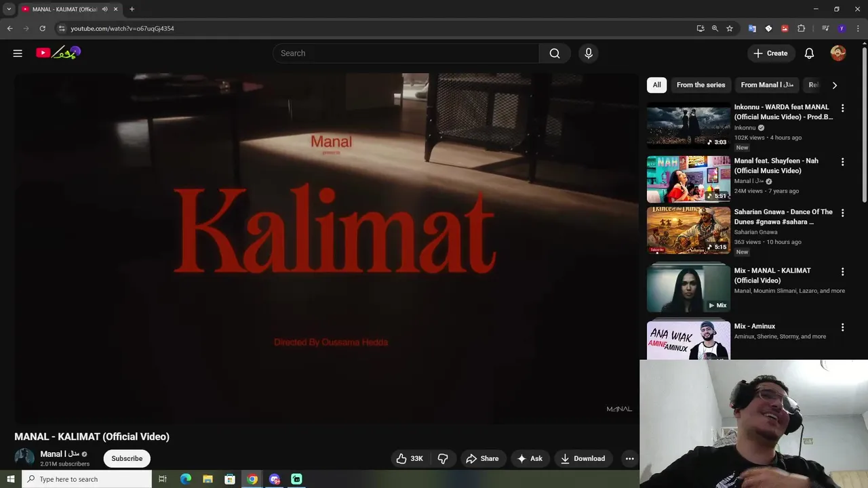Open the Manal Nah video thumbnail
868x488 pixels.
(688, 179)
